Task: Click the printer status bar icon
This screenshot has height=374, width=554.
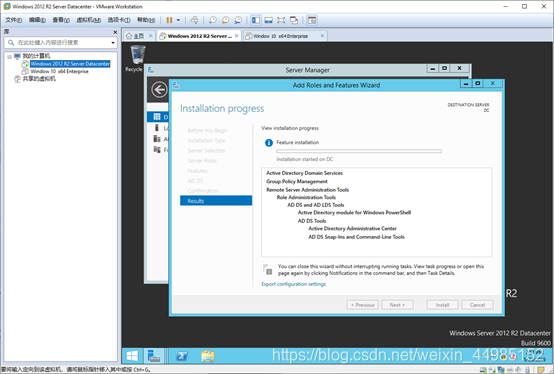Action: [x=510, y=370]
